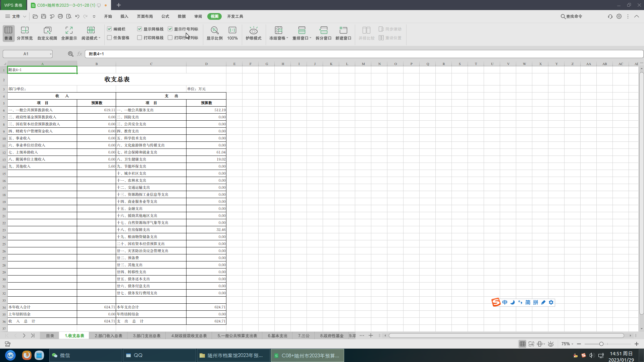This screenshot has height=362, width=644.
Task: Toggle the 显示网格线 gridlines checkbox
Action: pyautogui.click(x=140, y=29)
